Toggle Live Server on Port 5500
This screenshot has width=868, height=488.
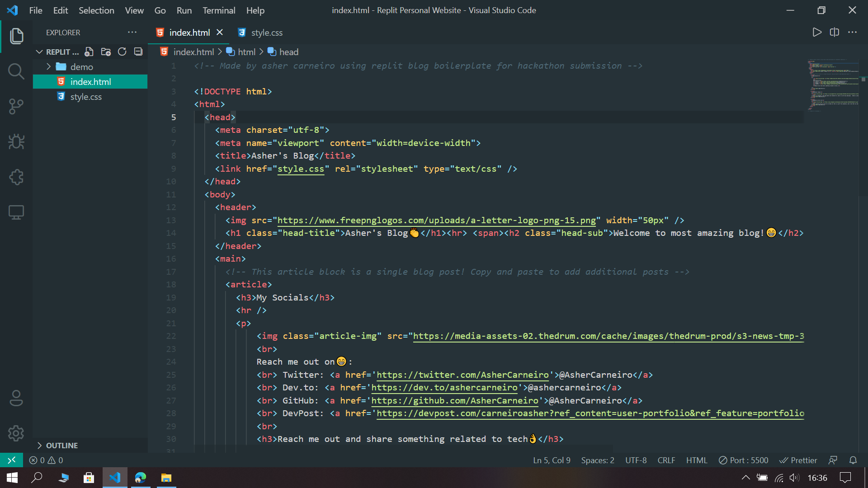(744, 460)
